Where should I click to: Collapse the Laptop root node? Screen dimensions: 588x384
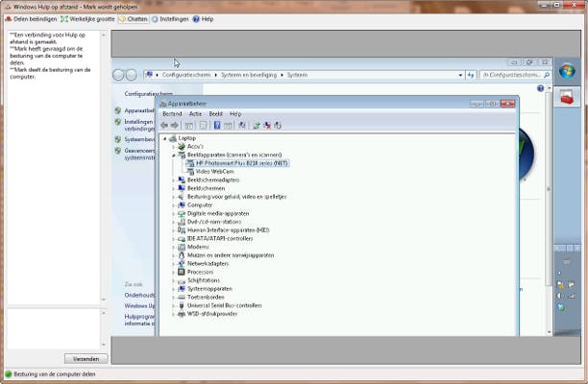pyautogui.click(x=164, y=138)
